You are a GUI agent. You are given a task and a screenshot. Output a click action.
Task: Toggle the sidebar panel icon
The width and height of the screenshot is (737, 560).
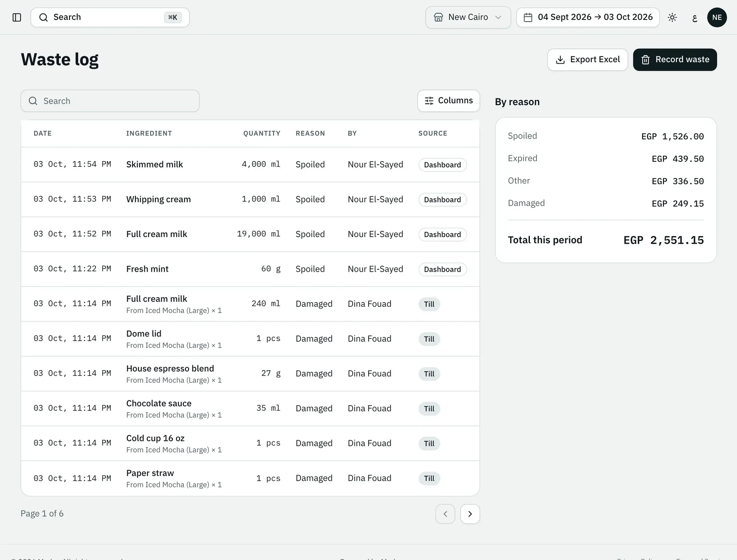[17, 17]
